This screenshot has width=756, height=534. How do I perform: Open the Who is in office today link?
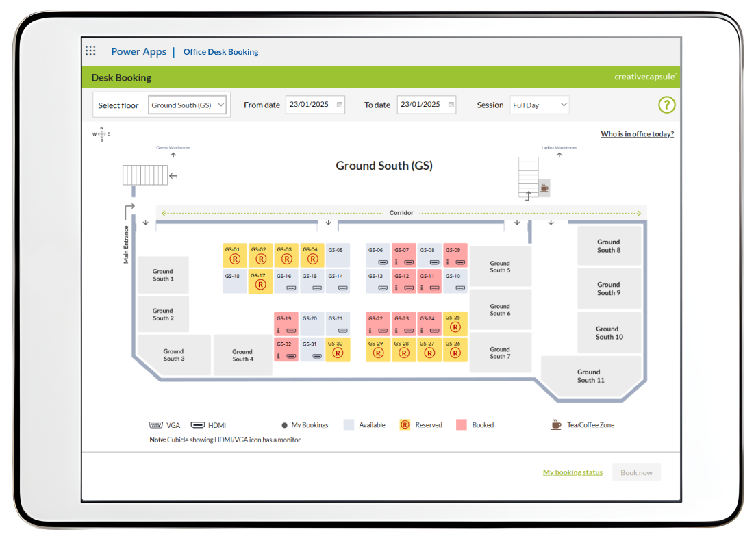coord(637,133)
